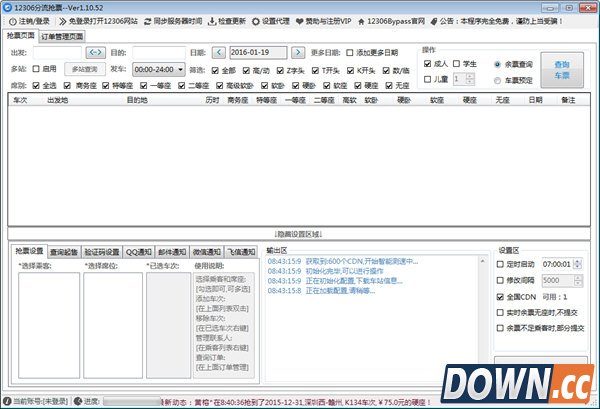Click the 车次 column header
Screen dimensions: 600x409
click(20, 100)
